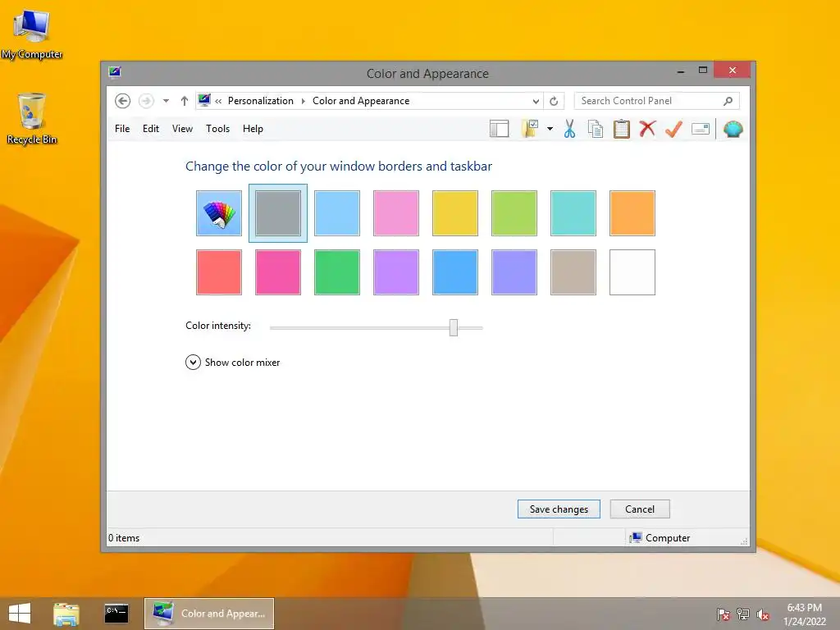Click the Properties toolbar icon

(701, 129)
